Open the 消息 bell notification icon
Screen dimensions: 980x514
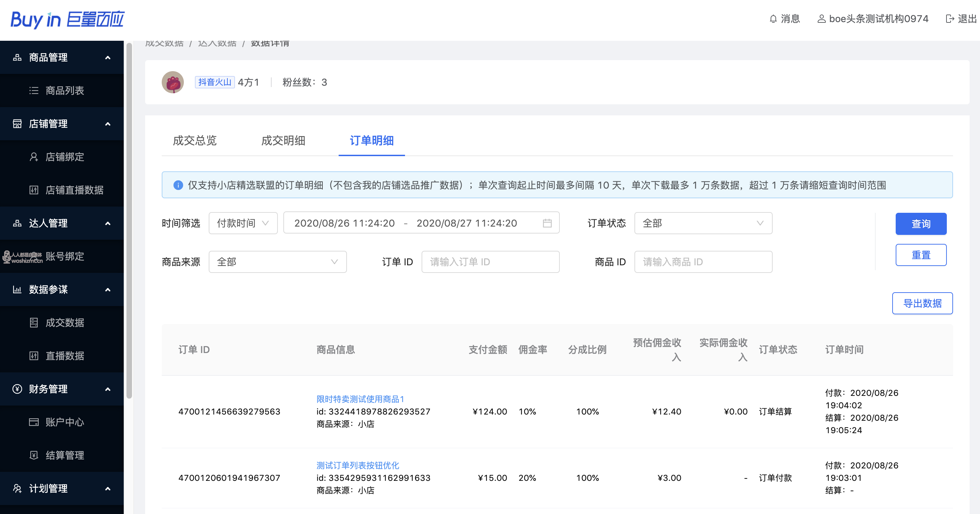click(x=773, y=19)
